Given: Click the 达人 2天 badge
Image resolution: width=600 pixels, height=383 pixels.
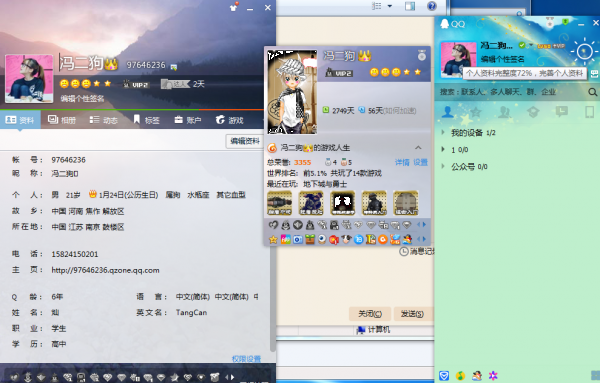Looking at the screenshot, I should [183, 84].
